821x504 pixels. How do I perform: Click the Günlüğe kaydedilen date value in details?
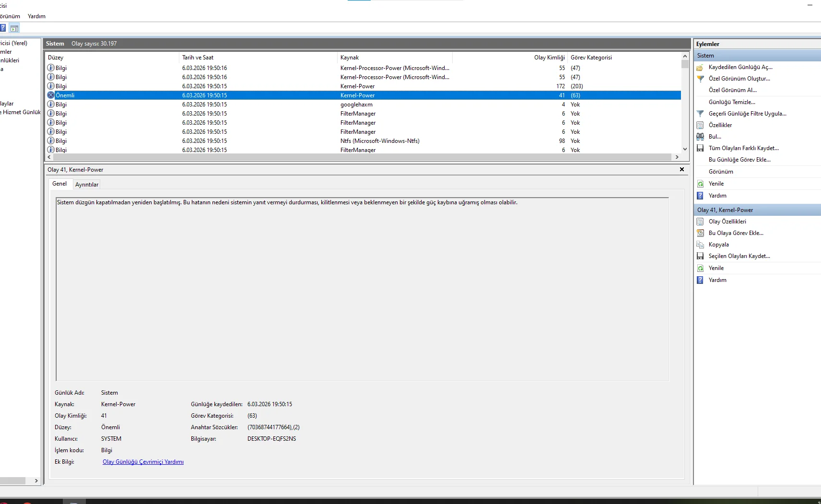tap(270, 404)
